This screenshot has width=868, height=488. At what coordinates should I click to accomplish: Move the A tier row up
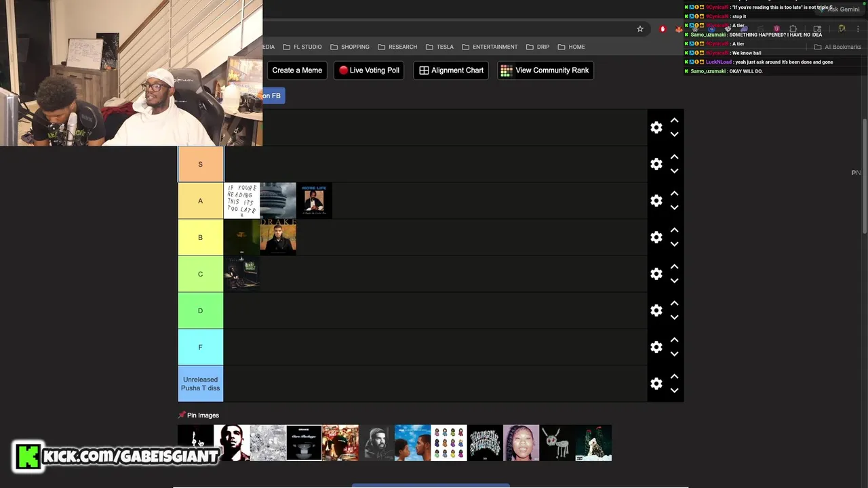coord(674,194)
